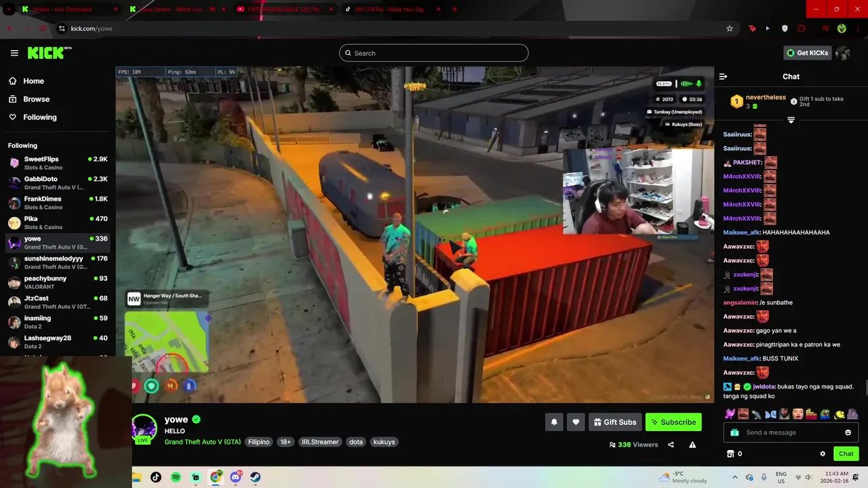
Task: Bookmark page with star icon in address bar
Action: tap(730, 28)
